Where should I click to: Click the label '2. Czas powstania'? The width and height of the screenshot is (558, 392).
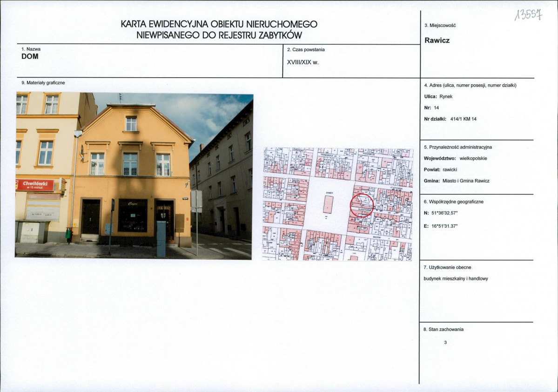306,49
